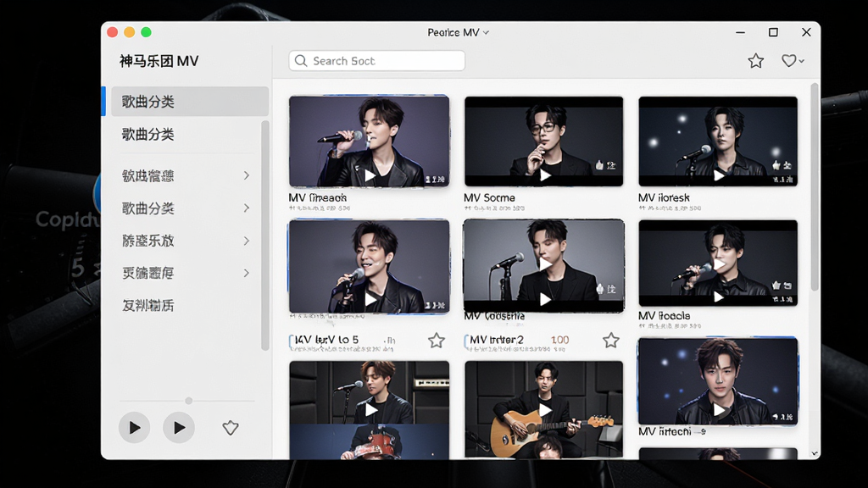Click the MV lerV to 5 label
868x488 pixels.
click(326, 340)
